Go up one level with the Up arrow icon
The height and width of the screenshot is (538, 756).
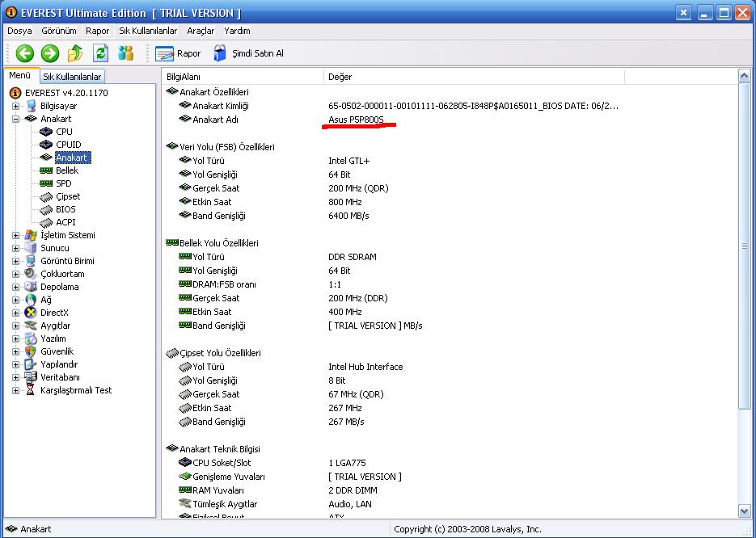75,53
